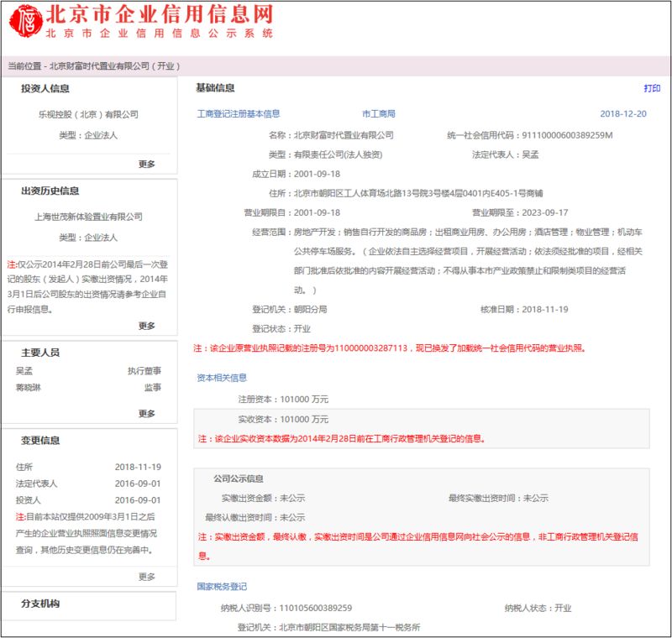Click the 最终实缴出资时间 未公示 value
The height and width of the screenshot is (638, 672).
536,498
